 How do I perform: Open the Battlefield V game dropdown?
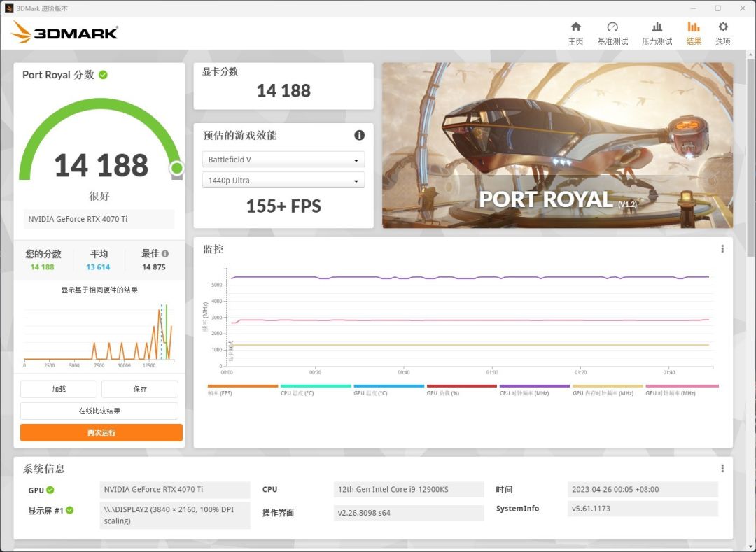click(283, 160)
